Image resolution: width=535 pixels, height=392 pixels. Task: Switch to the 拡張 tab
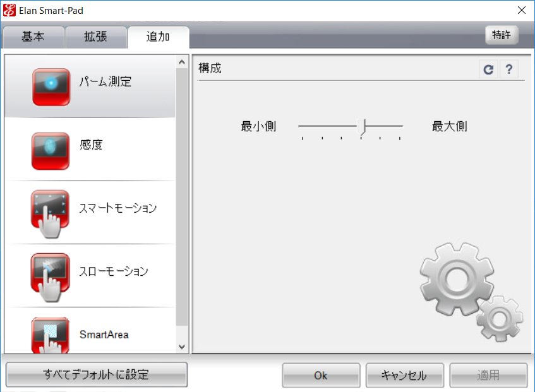[95, 37]
